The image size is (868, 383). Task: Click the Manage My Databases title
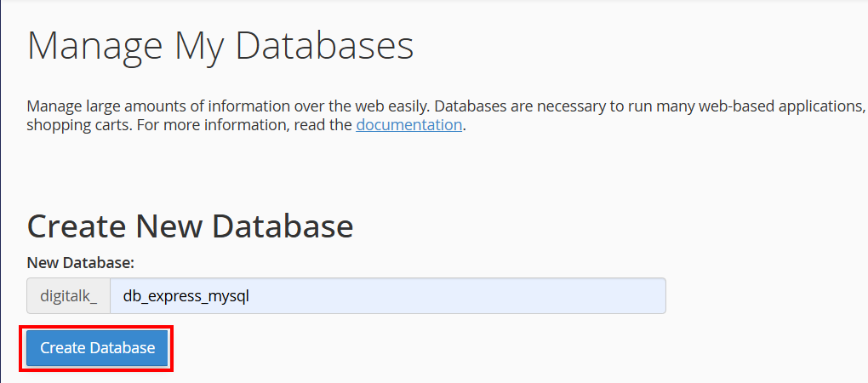tap(220, 45)
